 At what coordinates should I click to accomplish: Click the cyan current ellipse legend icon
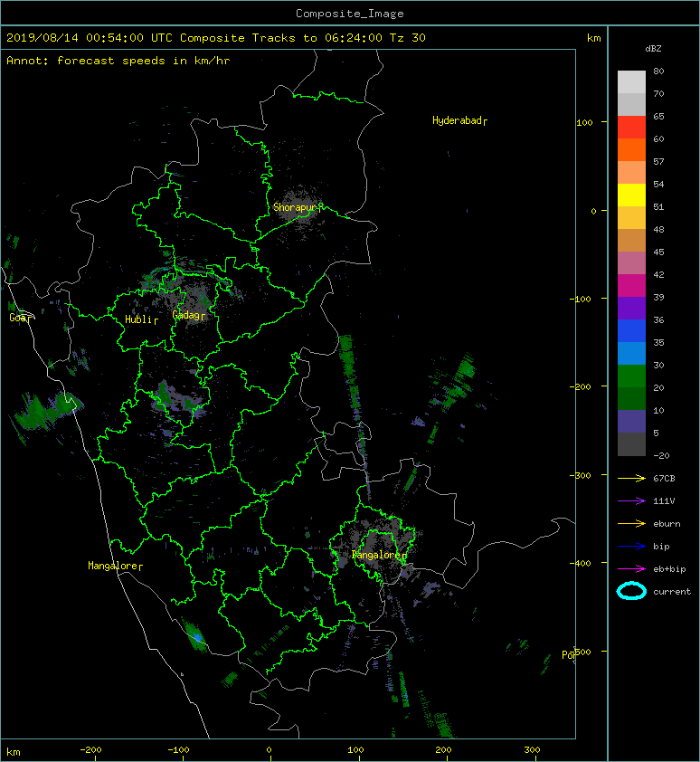click(631, 591)
